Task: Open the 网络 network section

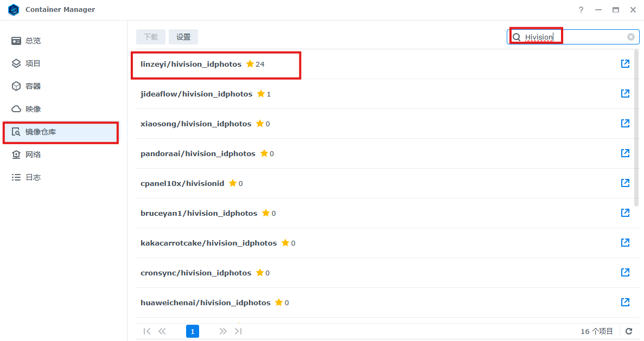Action: [33, 155]
